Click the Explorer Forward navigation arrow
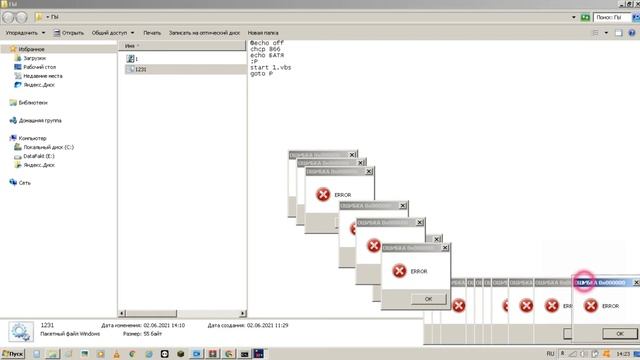Viewport: 640px width, 360px height. 21,17
